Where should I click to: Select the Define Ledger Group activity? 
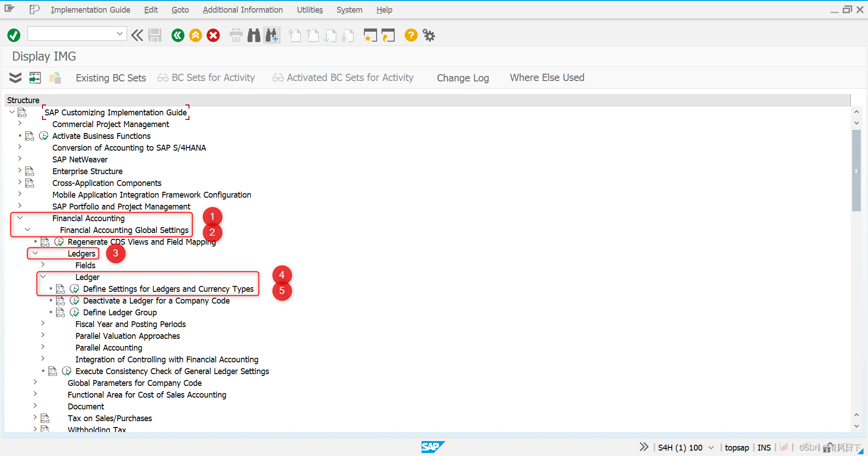120,313
